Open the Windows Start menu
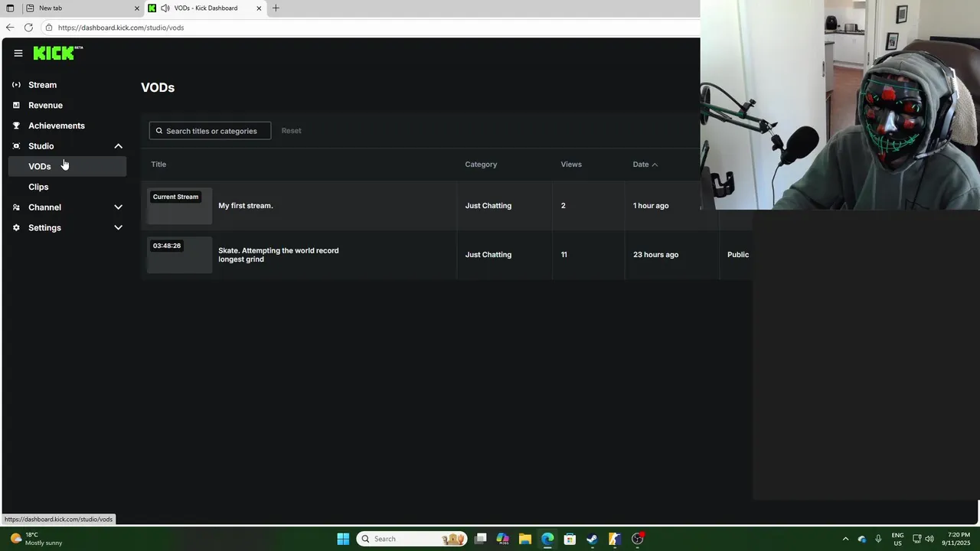 (343, 539)
